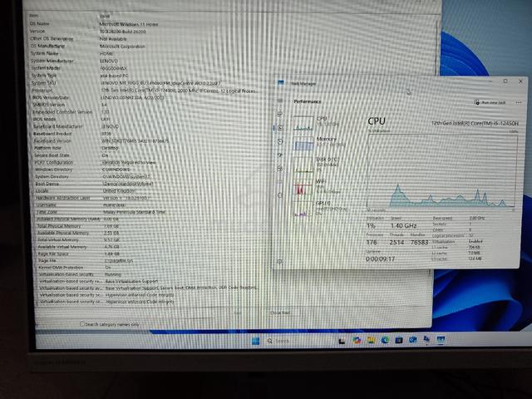Select the Disk 0 (C:) performance entry

point(319,165)
